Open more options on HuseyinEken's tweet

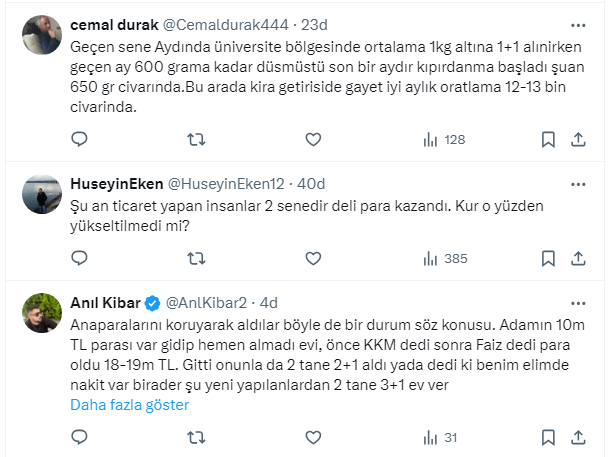(x=577, y=184)
